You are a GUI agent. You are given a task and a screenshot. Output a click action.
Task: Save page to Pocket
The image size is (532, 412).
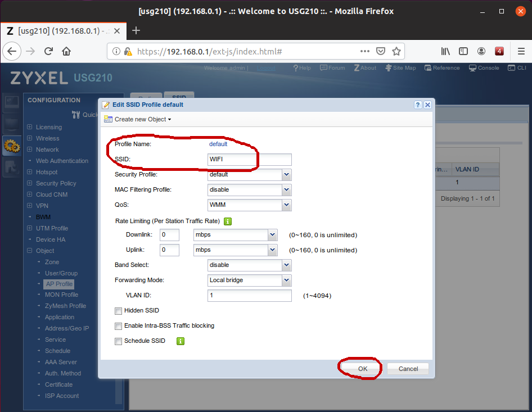(x=381, y=51)
